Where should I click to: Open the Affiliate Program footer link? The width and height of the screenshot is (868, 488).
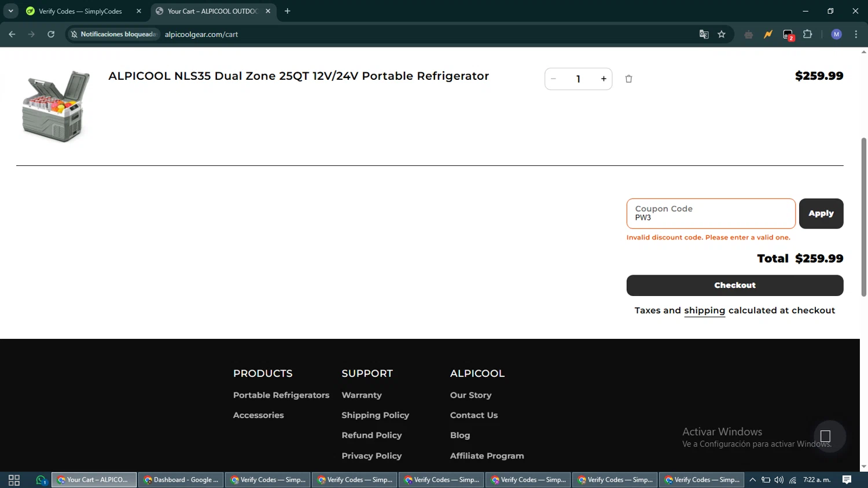click(x=487, y=456)
